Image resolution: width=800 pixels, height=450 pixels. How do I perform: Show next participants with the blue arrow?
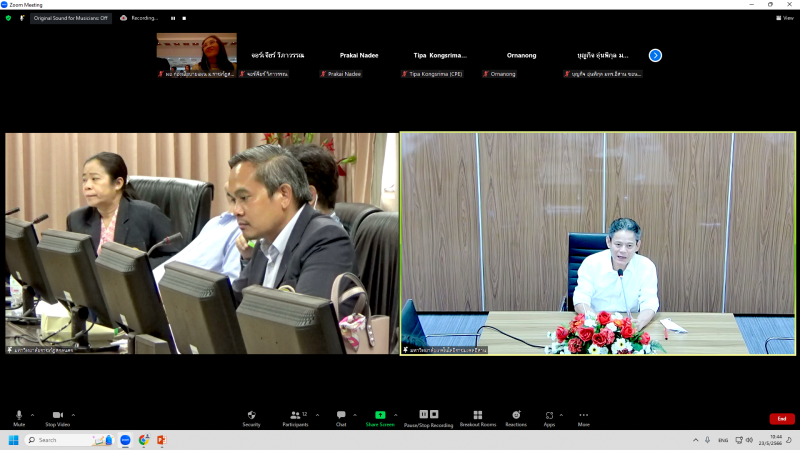pos(655,56)
